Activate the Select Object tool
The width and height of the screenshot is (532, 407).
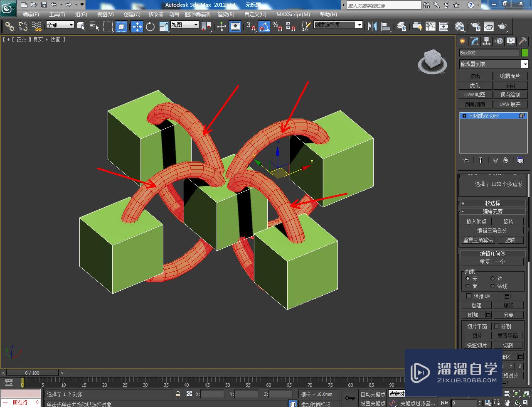pos(81,27)
